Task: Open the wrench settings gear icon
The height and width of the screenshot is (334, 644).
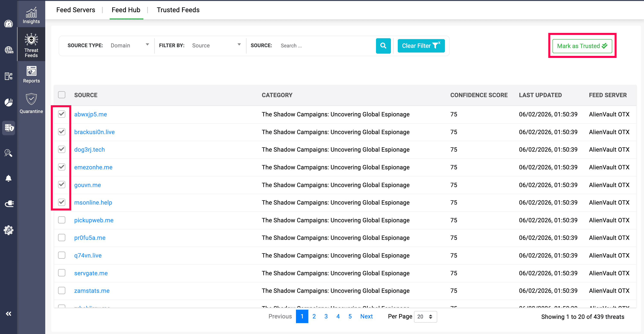Action: click(9, 230)
